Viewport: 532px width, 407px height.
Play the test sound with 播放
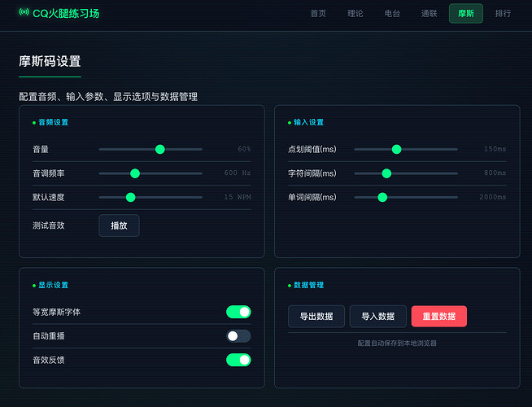(x=119, y=225)
